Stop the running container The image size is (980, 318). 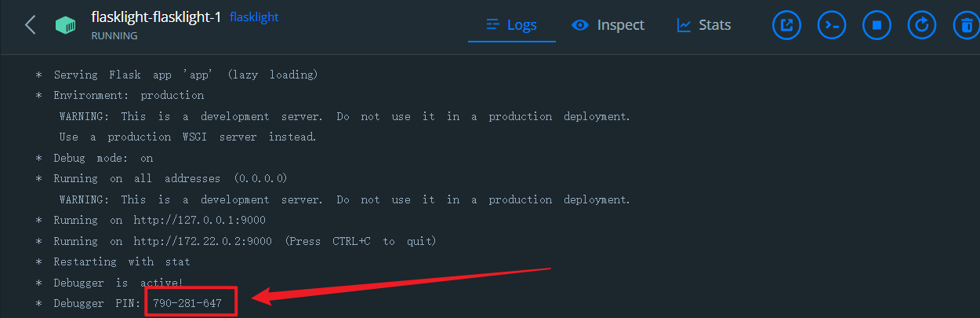click(x=877, y=25)
